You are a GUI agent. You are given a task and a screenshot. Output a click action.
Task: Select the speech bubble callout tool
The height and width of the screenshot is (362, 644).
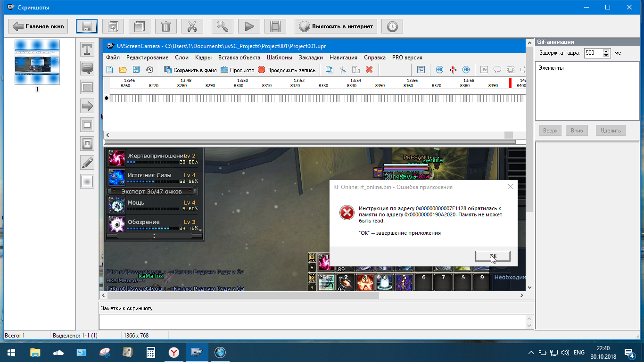[x=87, y=68]
